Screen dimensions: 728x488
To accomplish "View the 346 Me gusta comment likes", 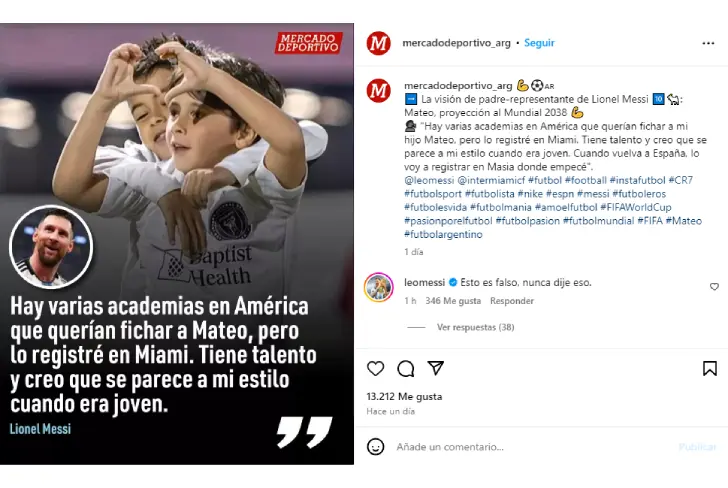I will (453, 301).
